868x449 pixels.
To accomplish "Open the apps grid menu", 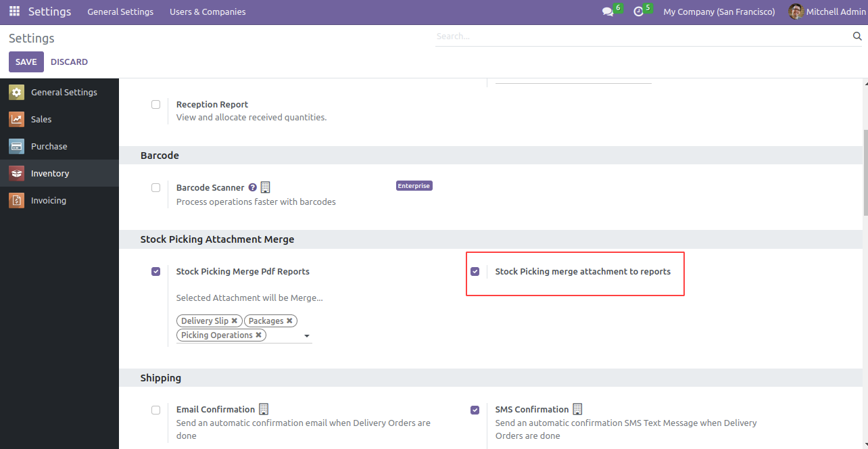I will [14, 11].
